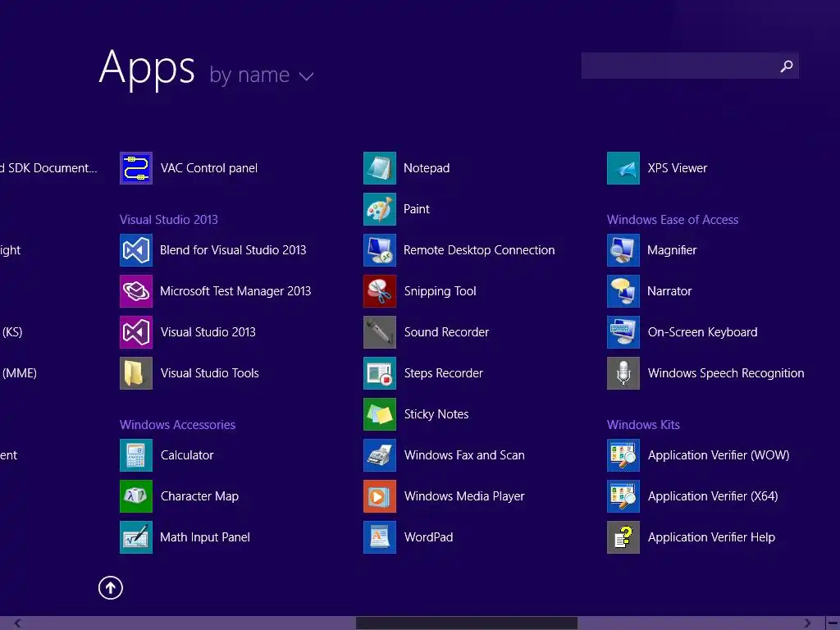Launch Windows Media Player icon
The image size is (840, 630).
click(x=380, y=496)
